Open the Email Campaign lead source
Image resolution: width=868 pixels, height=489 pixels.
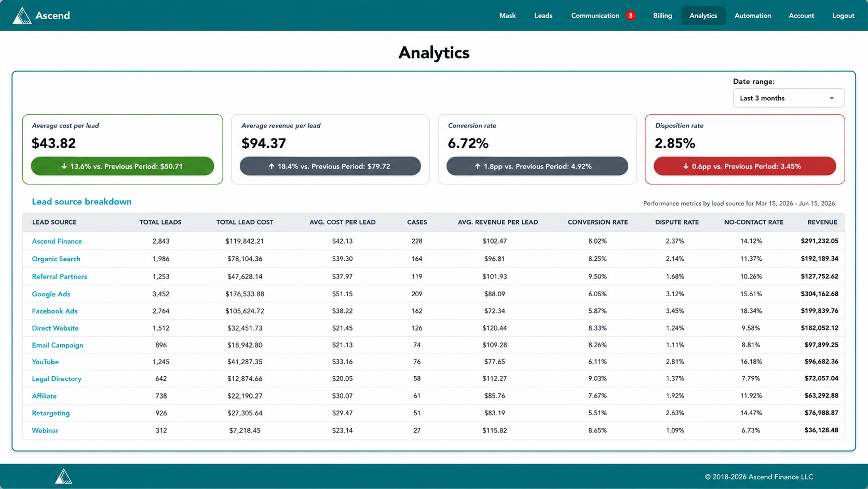pyautogui.click(x=57, y=345)
